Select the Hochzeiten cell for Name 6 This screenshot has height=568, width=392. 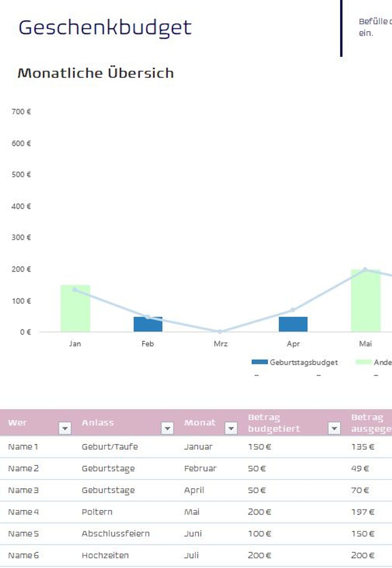tap(105, 555)
